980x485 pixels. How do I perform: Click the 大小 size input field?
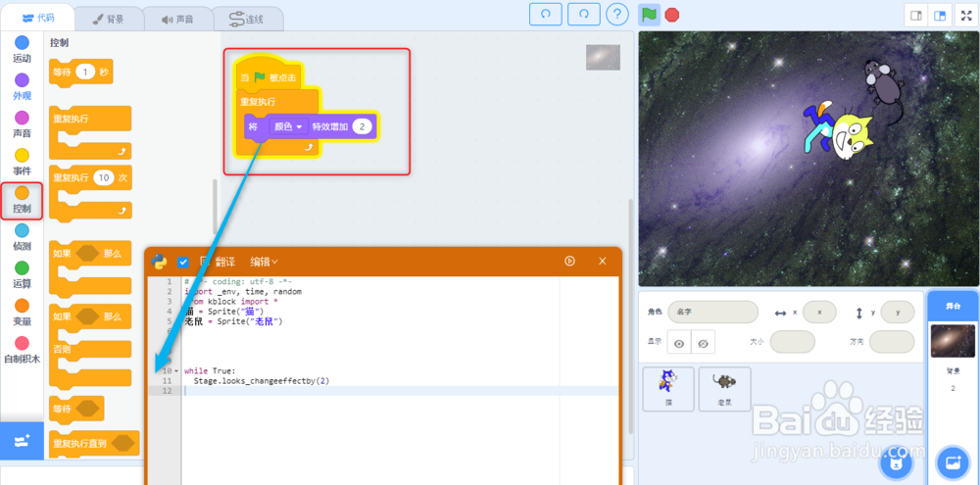[793, 343]
